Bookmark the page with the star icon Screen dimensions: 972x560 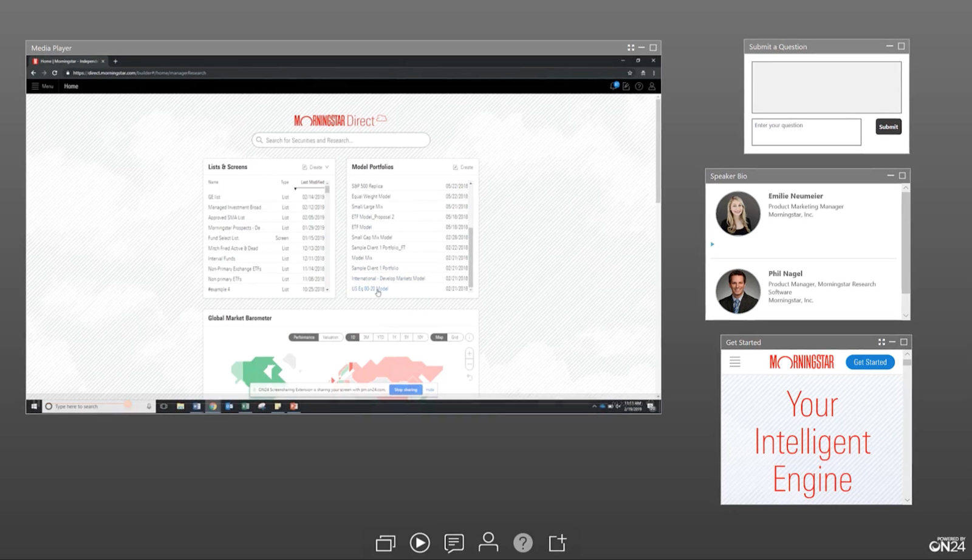click(630, 73)
